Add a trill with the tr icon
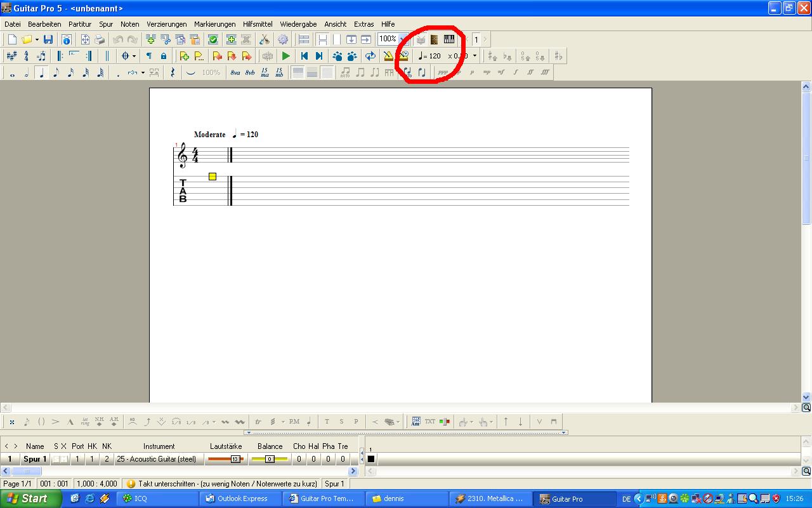This screenshot has width=812, height=508. (x=258, y=422)
